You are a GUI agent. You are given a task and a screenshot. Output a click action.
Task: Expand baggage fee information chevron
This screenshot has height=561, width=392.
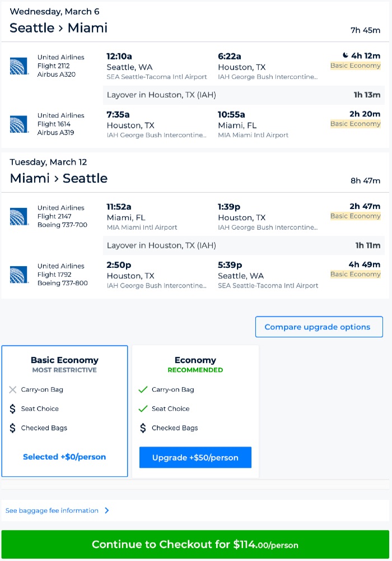click(107, 511)
